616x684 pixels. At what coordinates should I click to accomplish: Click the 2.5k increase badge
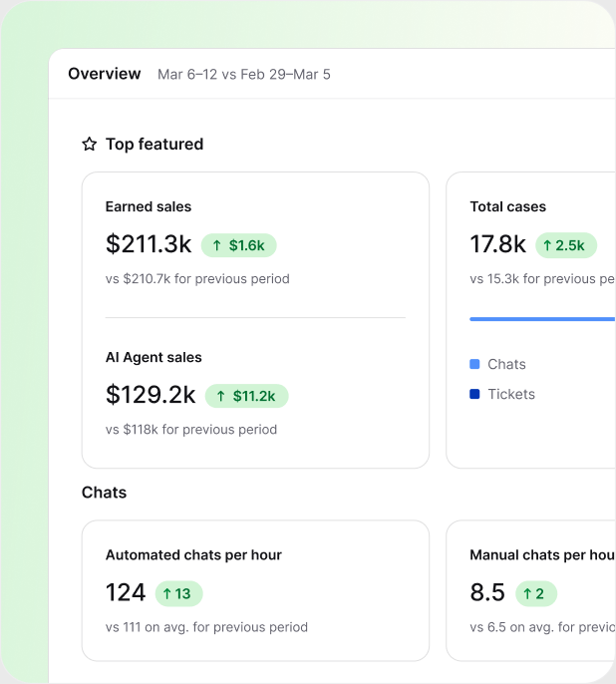click(x=566, y=245)
